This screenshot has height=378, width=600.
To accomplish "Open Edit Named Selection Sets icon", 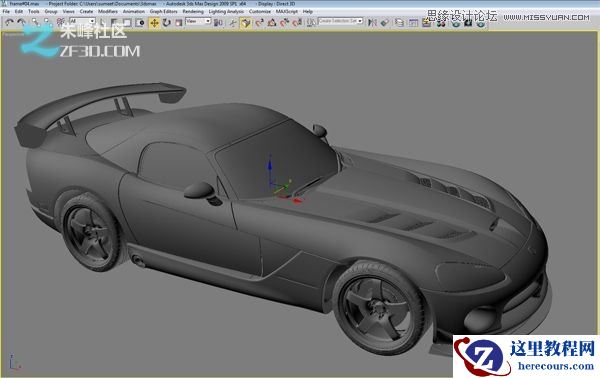I will (311, 23).
